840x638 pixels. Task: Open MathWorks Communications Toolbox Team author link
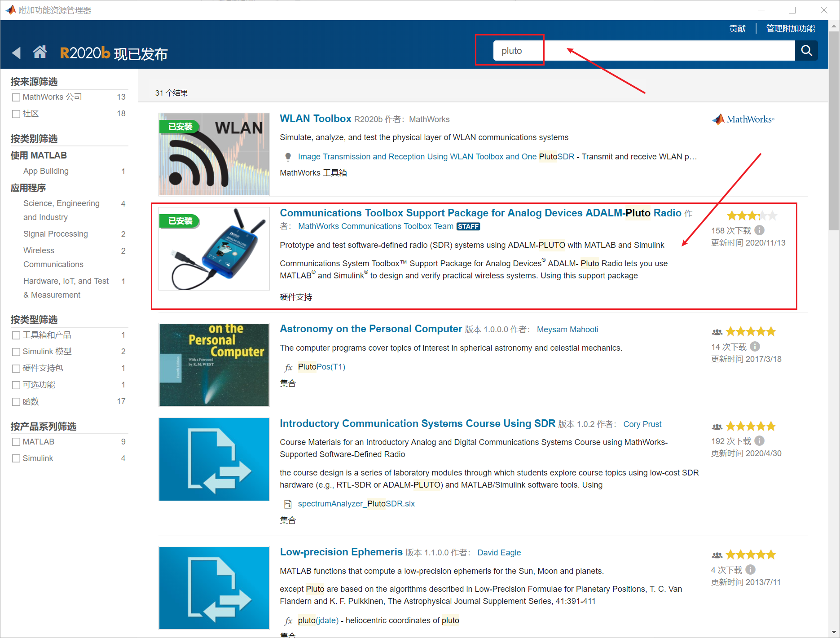point(376,226)
